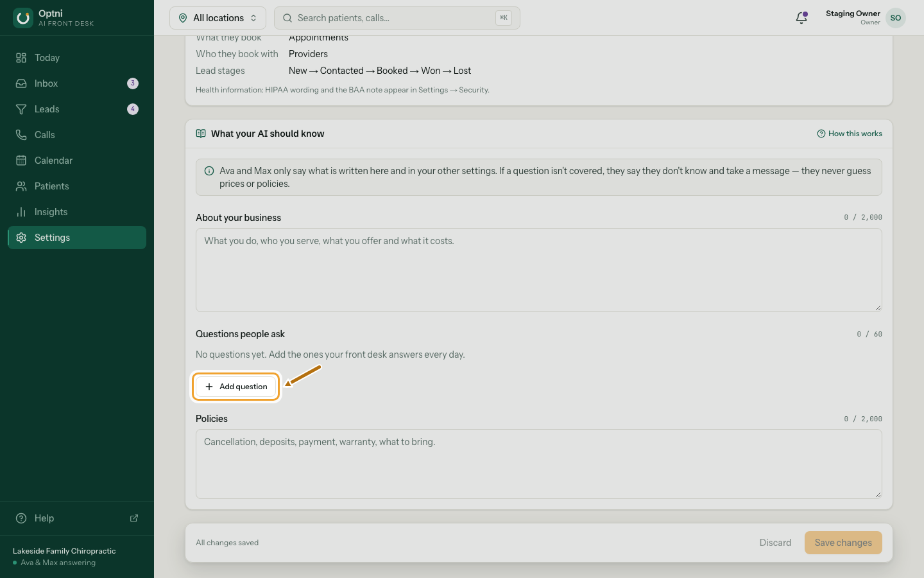This screenshot has width=924, height=578.
Task: Click the Settings gear icon
Action: pyautogui.click(x=21, y=238)
